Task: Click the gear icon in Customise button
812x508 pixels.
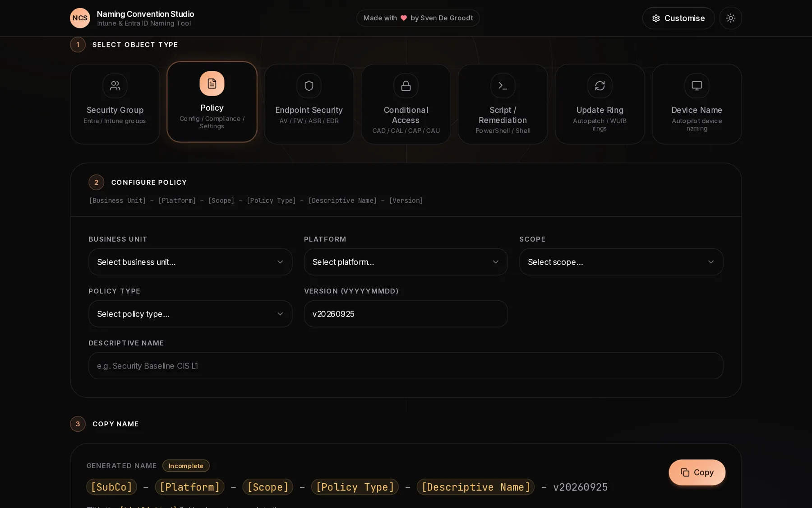Action: [x=656, y=18]
